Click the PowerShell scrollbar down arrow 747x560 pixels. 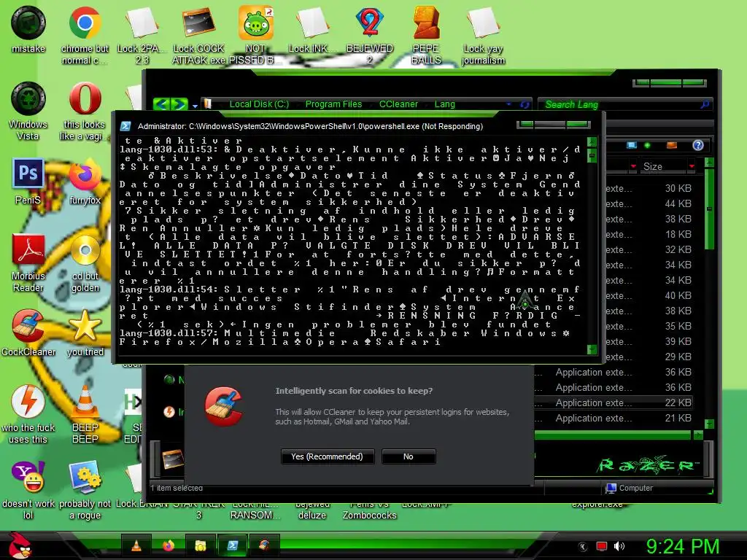(x=592, y=349)
